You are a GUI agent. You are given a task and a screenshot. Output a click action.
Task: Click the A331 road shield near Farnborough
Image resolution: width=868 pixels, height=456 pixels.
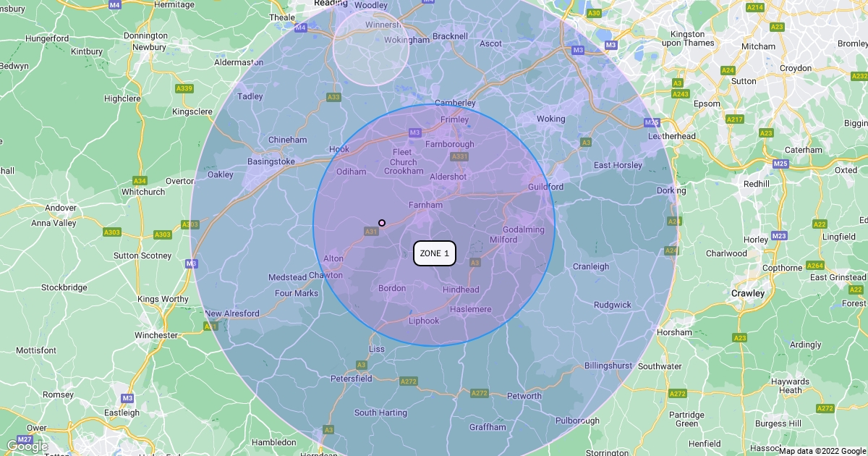459,156
